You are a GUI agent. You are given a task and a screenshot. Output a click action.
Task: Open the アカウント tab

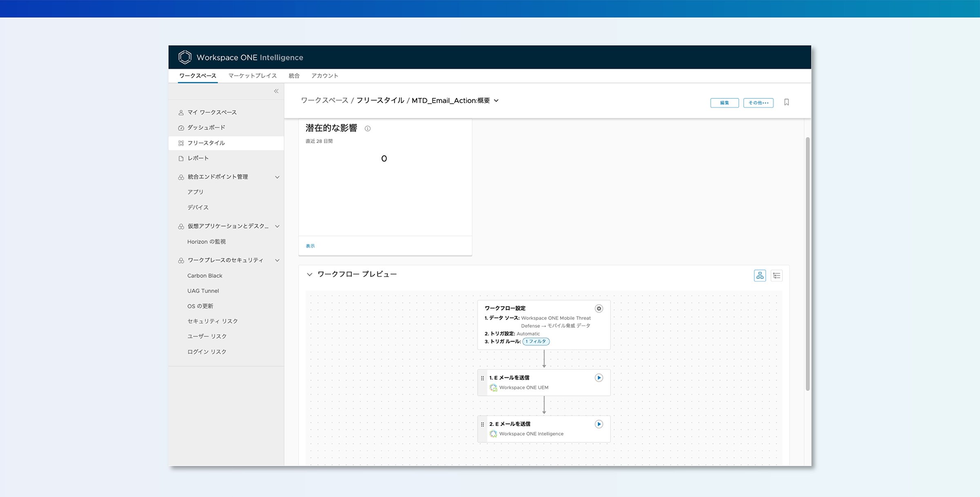tap(325, 76)
